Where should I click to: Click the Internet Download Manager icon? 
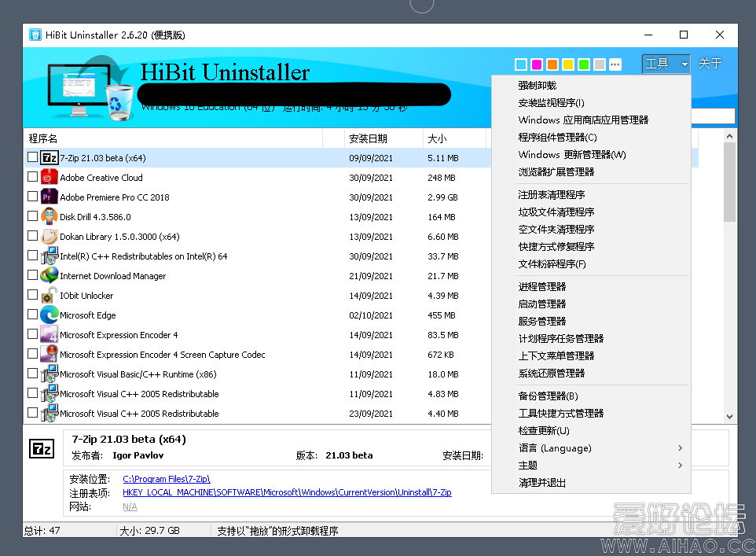(x=49, y=275)
